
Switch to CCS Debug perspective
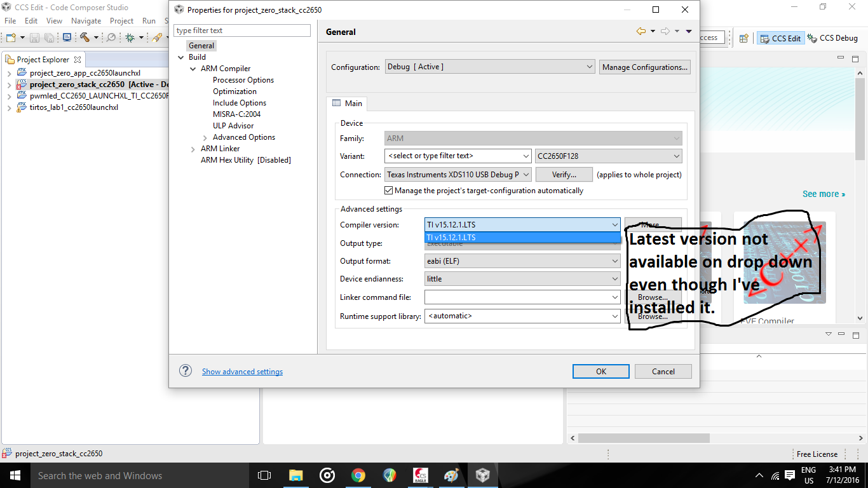pos(832,38)
